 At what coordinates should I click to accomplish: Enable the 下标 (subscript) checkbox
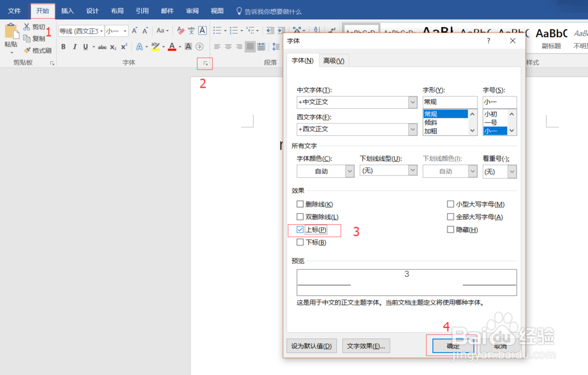(300, 242)
